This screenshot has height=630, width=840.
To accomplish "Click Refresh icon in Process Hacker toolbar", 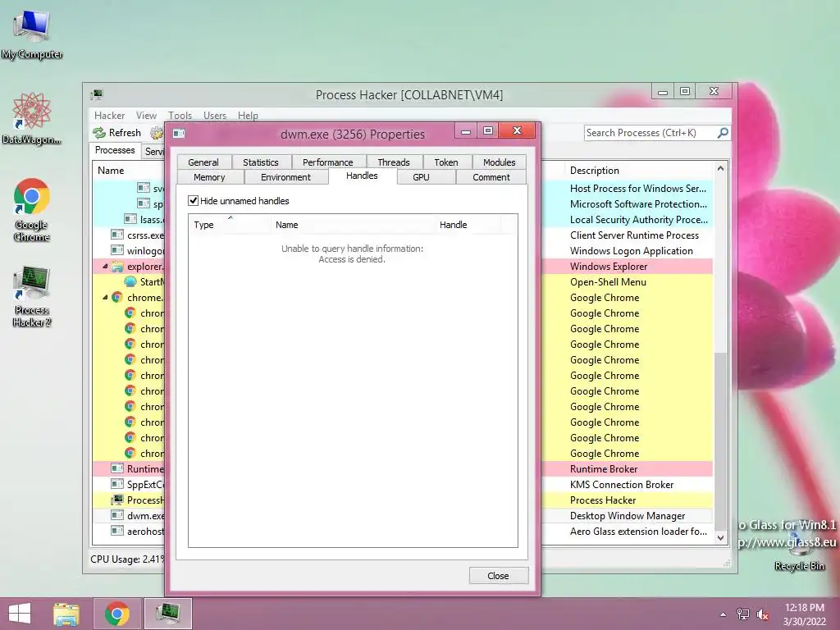I will pos(99,133).
